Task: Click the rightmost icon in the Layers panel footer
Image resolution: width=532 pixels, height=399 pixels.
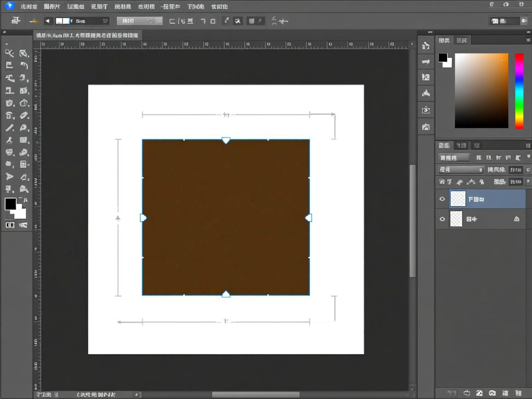Action: tap(519, 393)
